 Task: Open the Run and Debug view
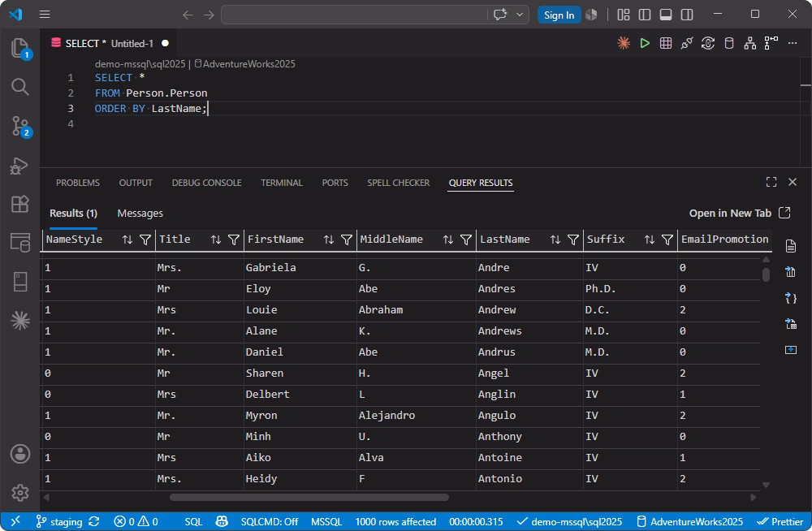click(x=20, y=166)
